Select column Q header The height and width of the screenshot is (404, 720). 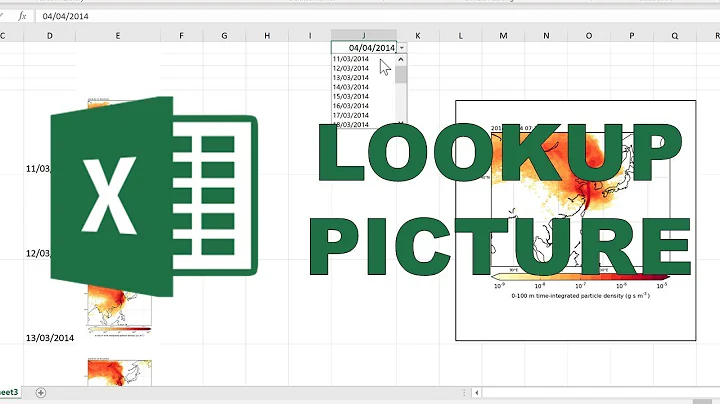pos(675,35)
